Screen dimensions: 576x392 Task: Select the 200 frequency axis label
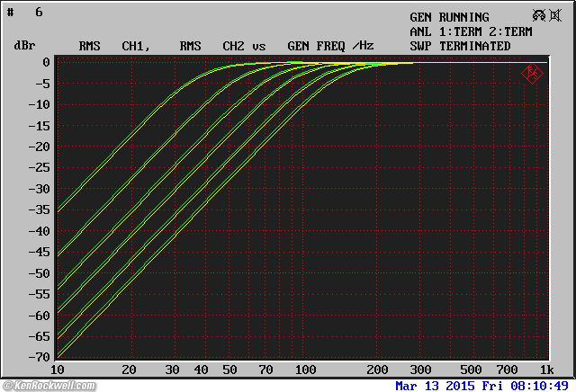point(379,370)
